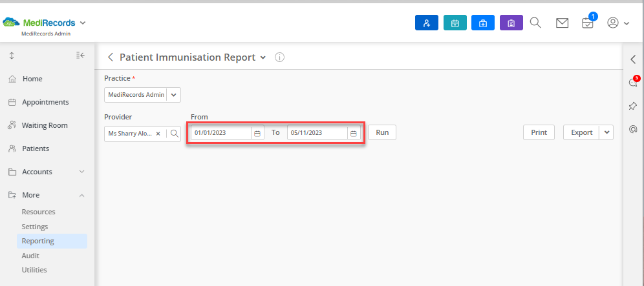Click the Export button
Image resolution: width=644 pixels, height=286 pixels.
coord(581,132)
